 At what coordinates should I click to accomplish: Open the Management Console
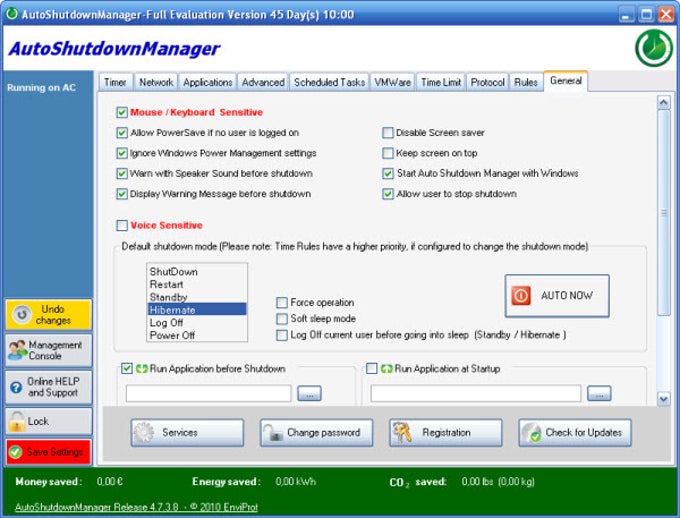pyautogui.click(x=49, y=350)
